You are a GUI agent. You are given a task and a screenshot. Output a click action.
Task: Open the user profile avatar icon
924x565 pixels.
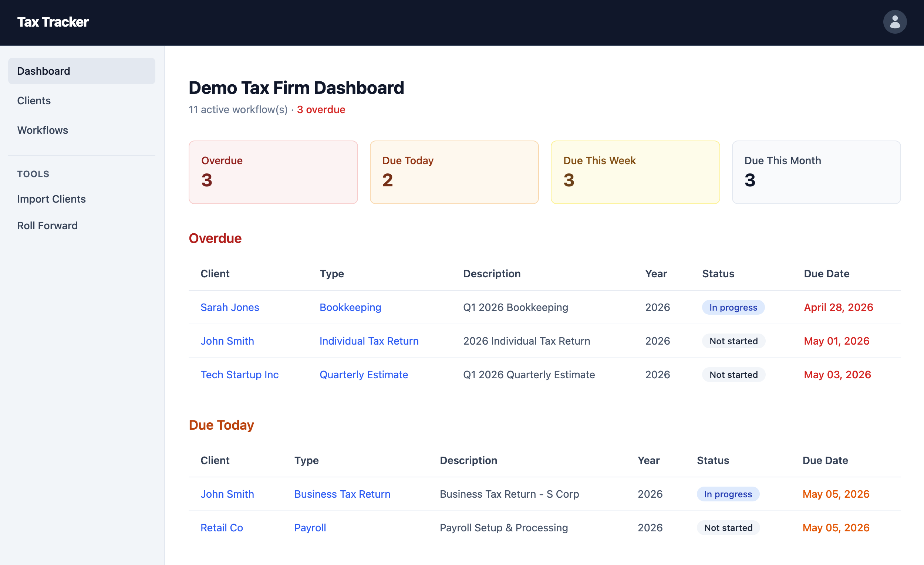pos(895,22)
